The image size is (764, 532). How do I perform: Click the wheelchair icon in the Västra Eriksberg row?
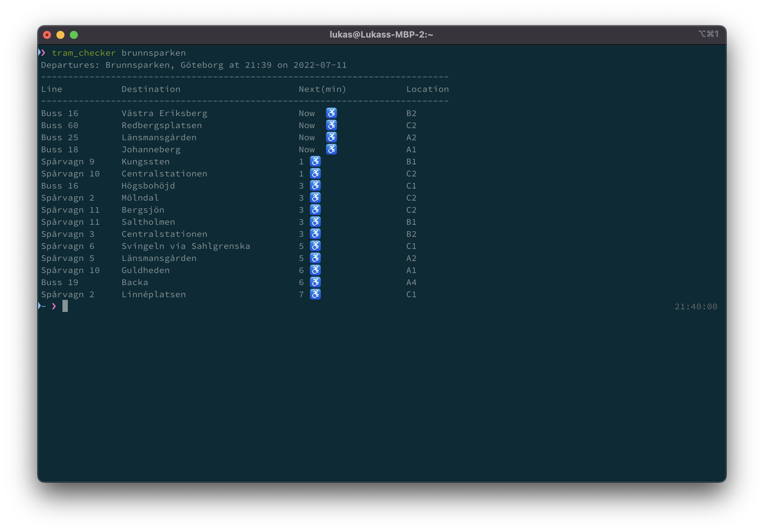tap(331, 113)
